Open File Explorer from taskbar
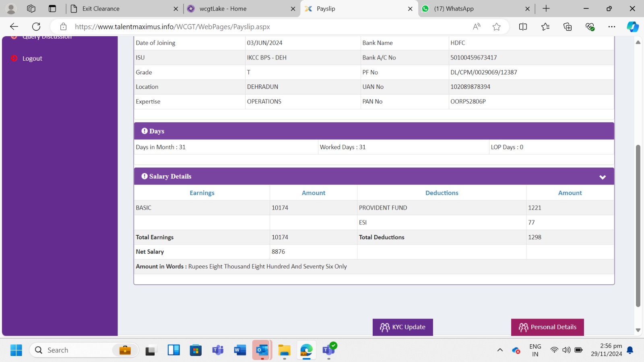Image resolution: width=644 pixels, height=362 pixels. [284, 350]
